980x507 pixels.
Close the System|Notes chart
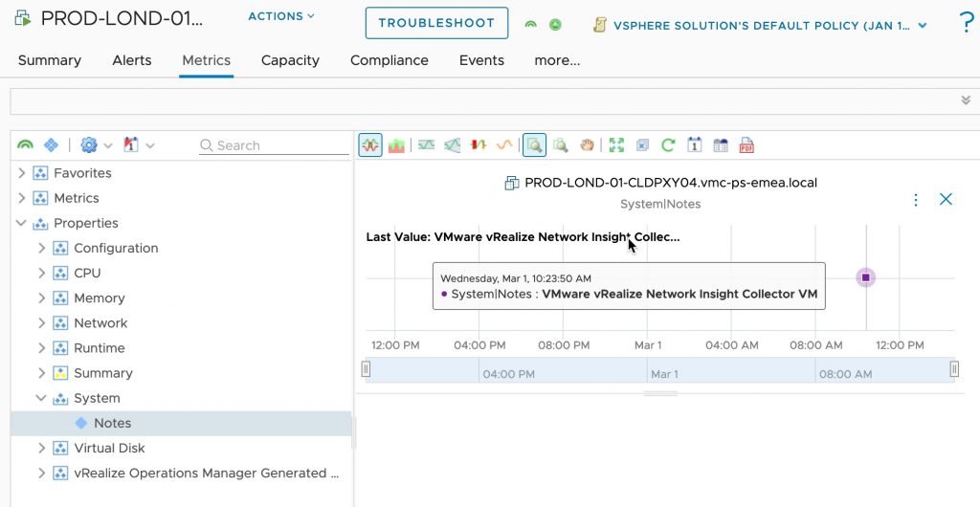click(947, 199)
